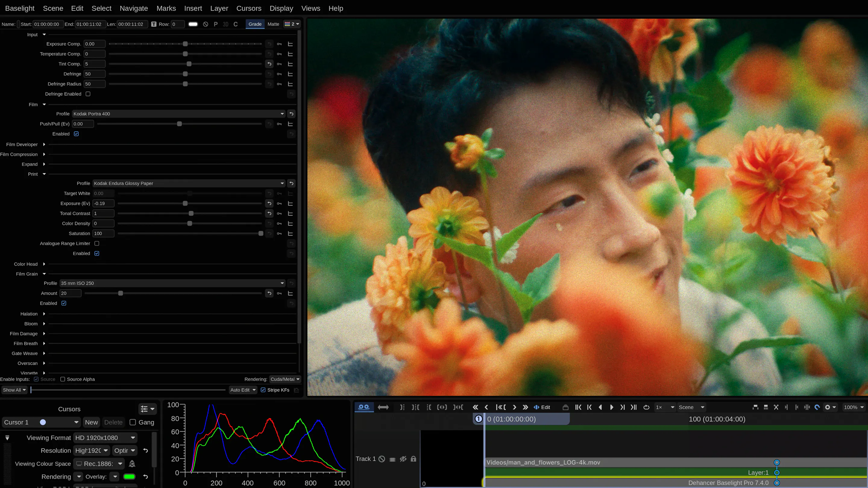This screenshot has height=488, width=868.
Task: Click the Delete cursor button
Action: tap(113, 422)
